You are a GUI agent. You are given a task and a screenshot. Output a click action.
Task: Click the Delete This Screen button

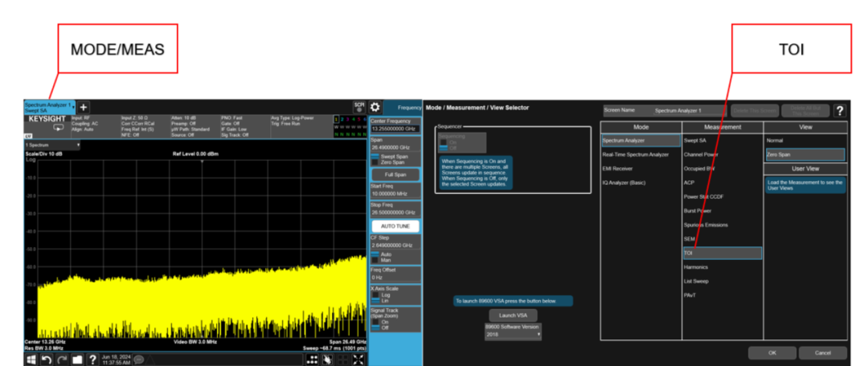click(755, 111)
